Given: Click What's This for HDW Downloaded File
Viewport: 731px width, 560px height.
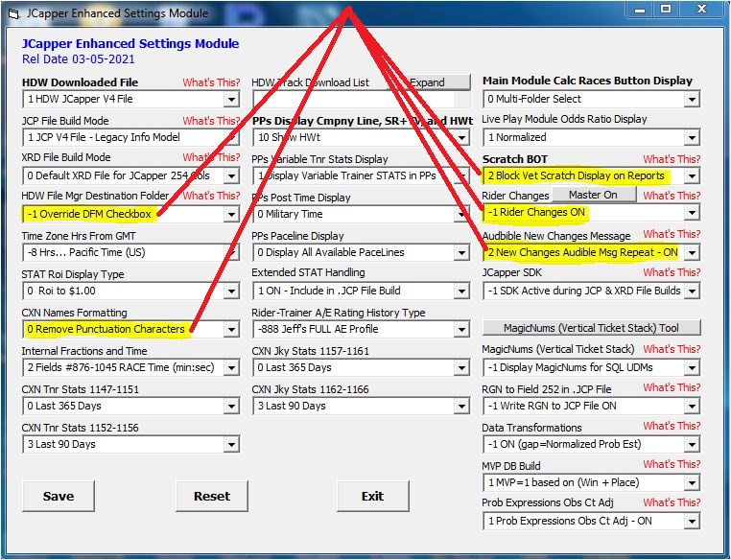Looking at the screenshot, I should (x=211, y=82).
